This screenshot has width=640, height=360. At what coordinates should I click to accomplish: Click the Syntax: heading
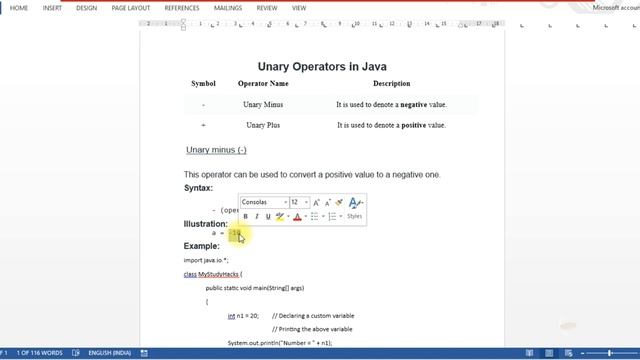tap(198, 188)
